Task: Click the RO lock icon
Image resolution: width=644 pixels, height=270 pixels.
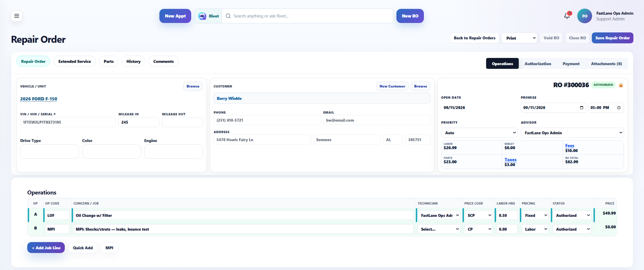Action: (621, 85)
